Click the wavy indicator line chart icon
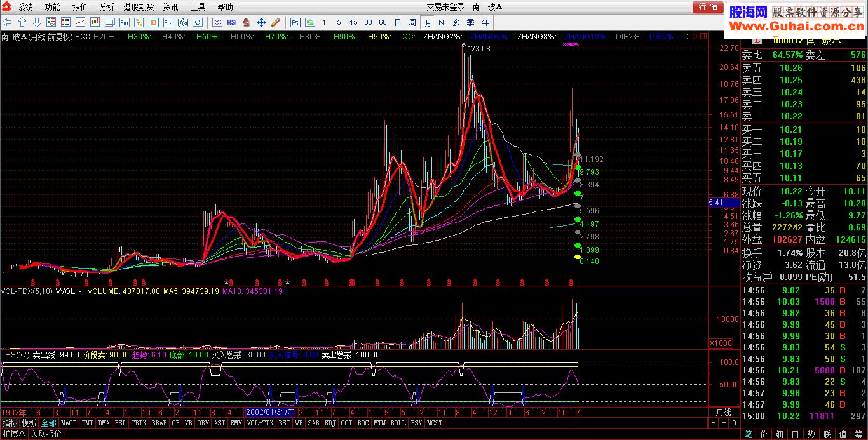 pyautogui.click(x=217, y=22)
